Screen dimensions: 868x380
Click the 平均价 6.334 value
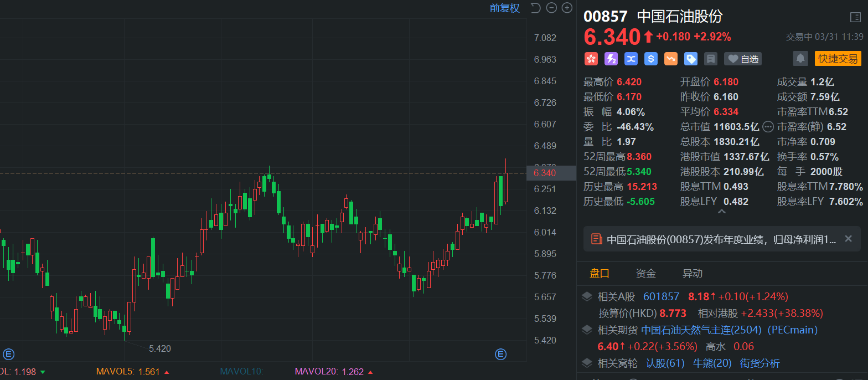click(x=726, y=112)
